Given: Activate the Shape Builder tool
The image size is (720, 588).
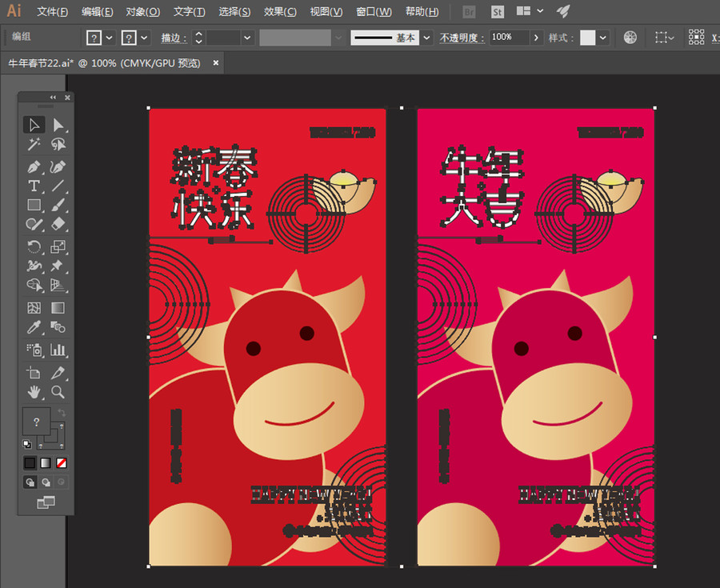Looking at the screenshot, I should point(34,285).
